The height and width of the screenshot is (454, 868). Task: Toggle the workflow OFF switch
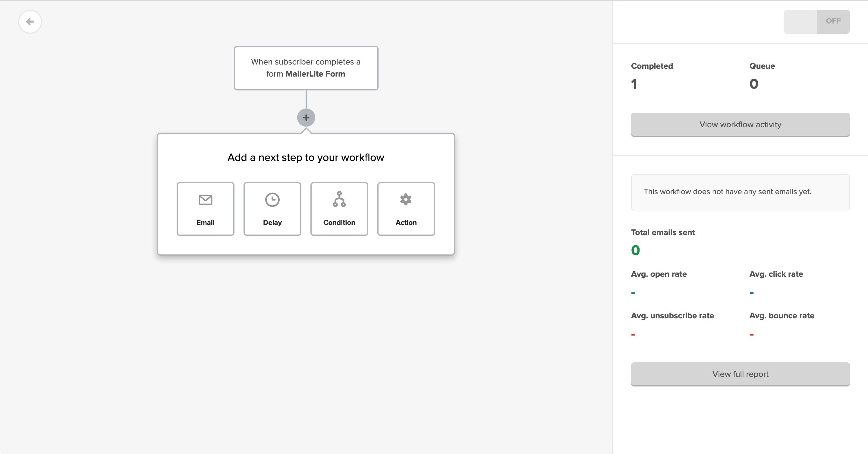tap(816, 22)
